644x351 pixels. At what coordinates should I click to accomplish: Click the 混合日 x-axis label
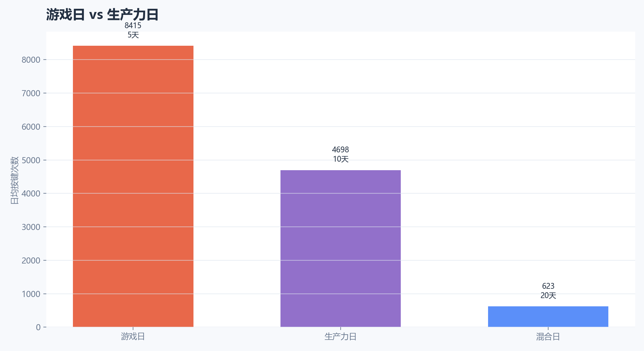pos(548,337)
